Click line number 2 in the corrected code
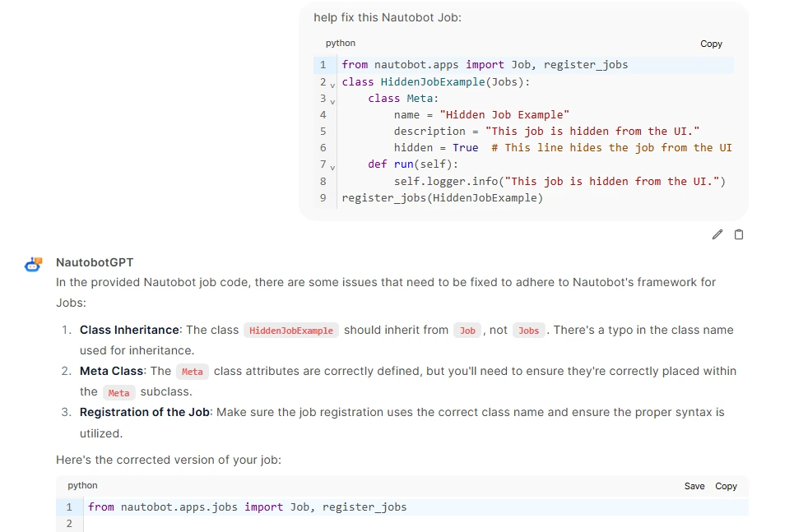 pyautogui.click(x=69, y=524)
